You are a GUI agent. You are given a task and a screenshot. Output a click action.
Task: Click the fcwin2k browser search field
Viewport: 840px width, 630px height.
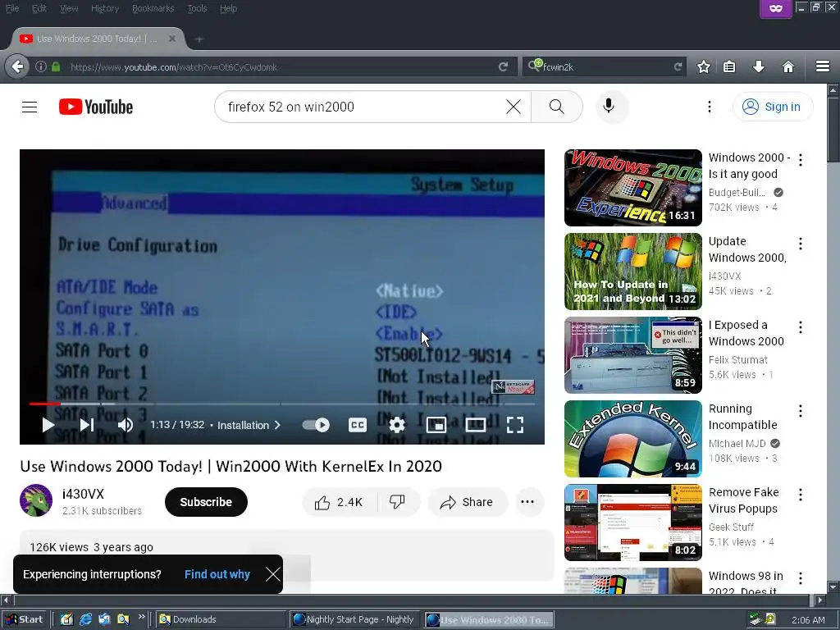click(x=605, y=67)
